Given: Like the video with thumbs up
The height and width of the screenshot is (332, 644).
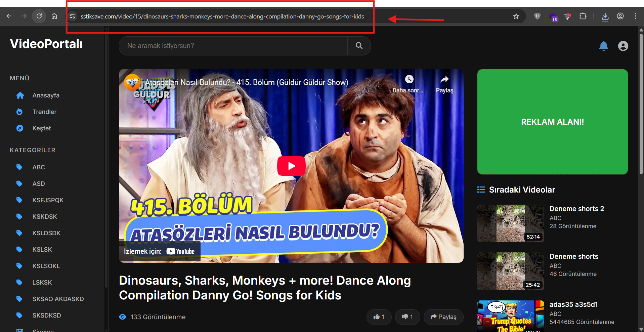Looking at the screenshot, I should 379,317.
